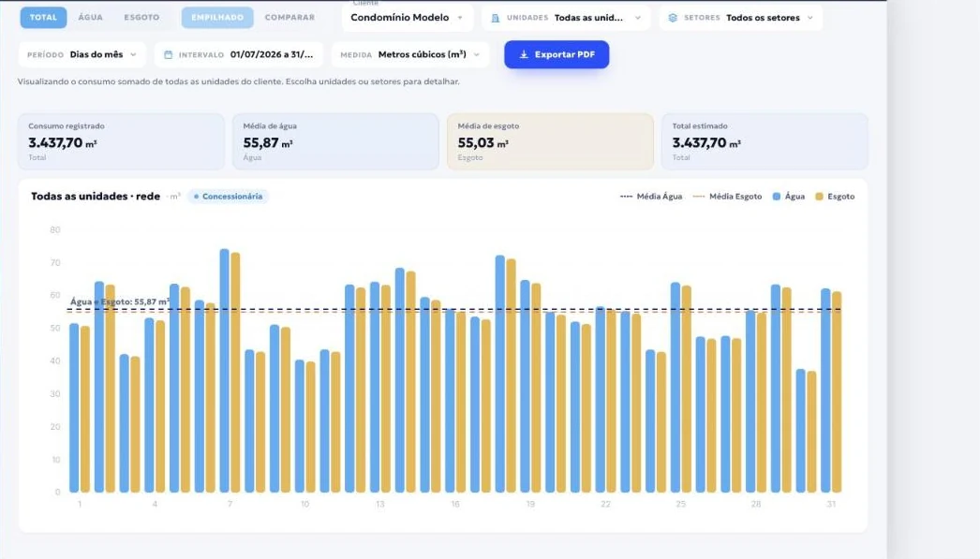Open the Condomínio Modelo client dropdown
980x559 pixels.
408,18
